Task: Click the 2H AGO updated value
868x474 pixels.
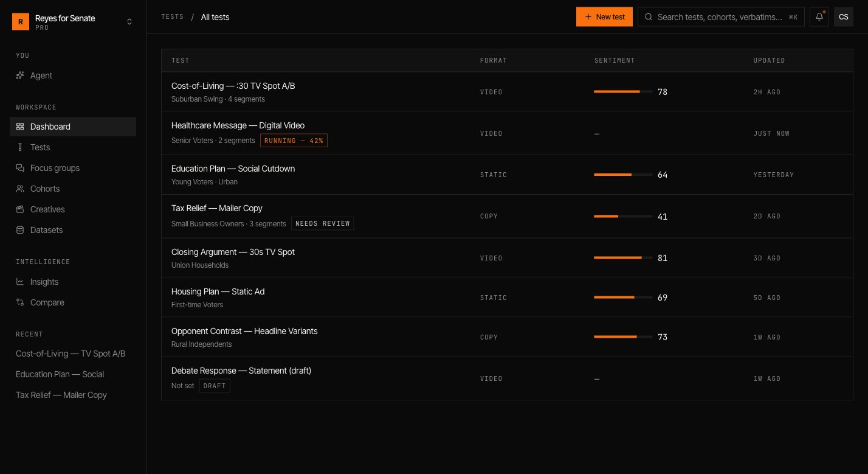Action: point(767,92)
